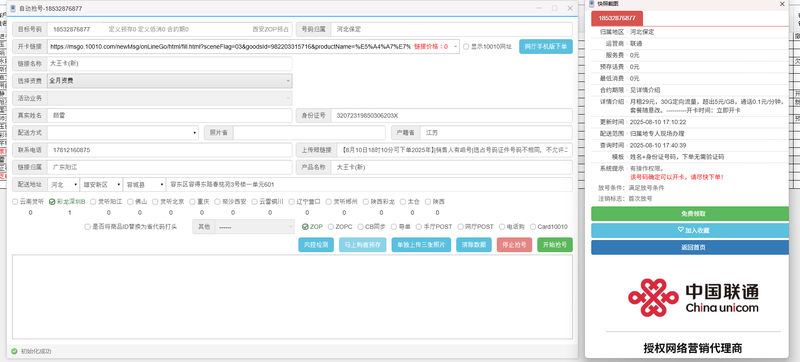The width and height of the screenshot is (800, 362).
Task: Click the 链接价格:0 red text
Action: [431, 46]
